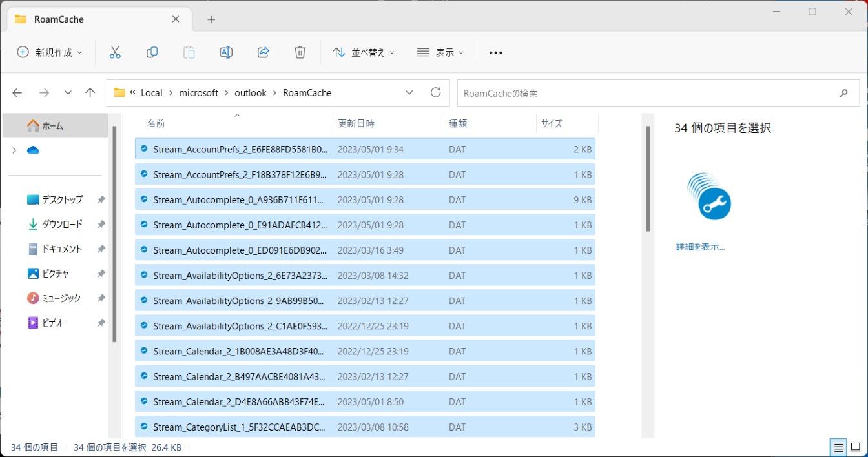
Task: Click the Share icon in toolbar
Action: click(x=263, y=52)
